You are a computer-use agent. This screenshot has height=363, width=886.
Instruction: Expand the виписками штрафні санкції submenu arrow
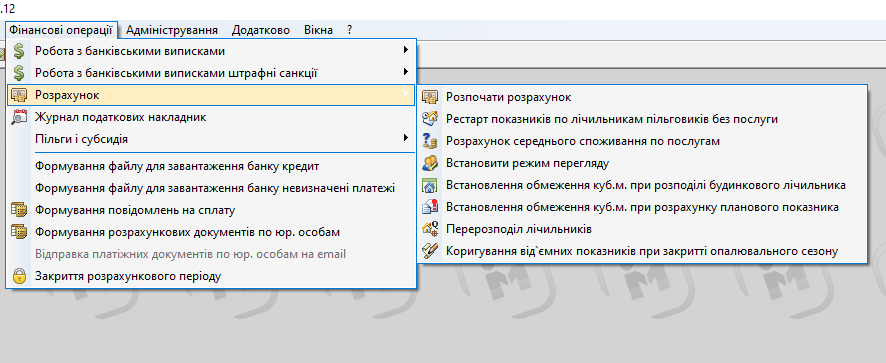click(x=406, y=72)
